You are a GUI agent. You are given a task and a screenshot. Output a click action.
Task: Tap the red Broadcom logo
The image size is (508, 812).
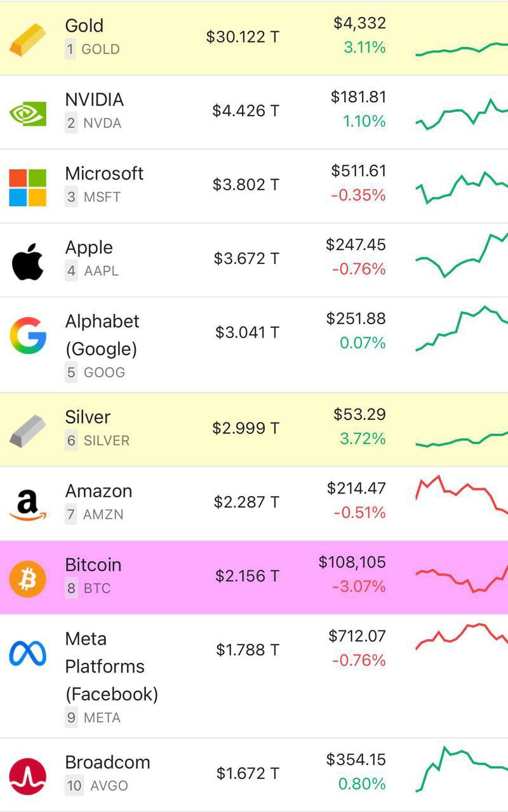tap(28, 776)
